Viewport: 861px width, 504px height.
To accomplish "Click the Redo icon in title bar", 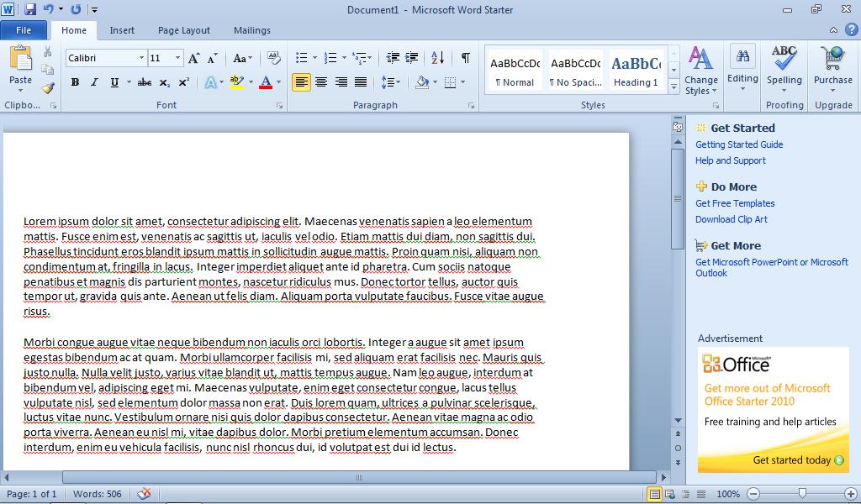I will click(76, 9).
